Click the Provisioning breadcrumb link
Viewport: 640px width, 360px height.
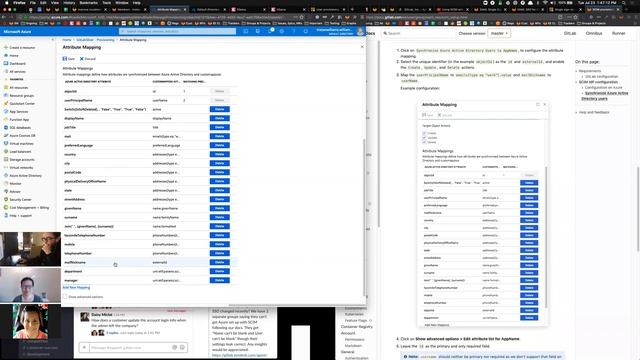(x=105, y=40)
